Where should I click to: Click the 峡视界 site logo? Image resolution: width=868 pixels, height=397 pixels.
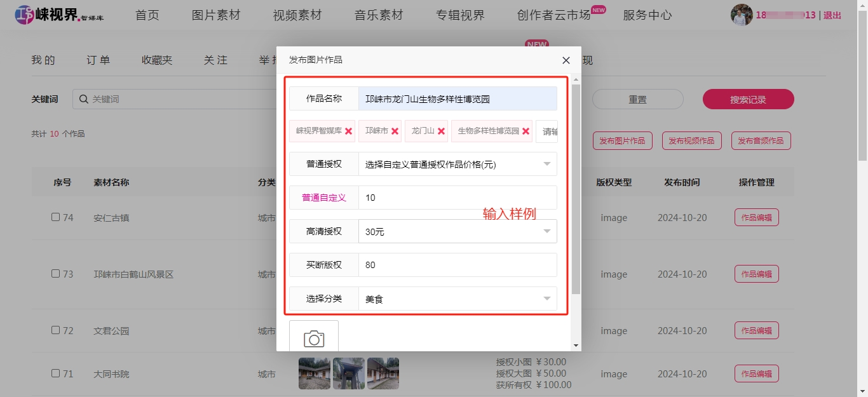[x=59, y=15]
